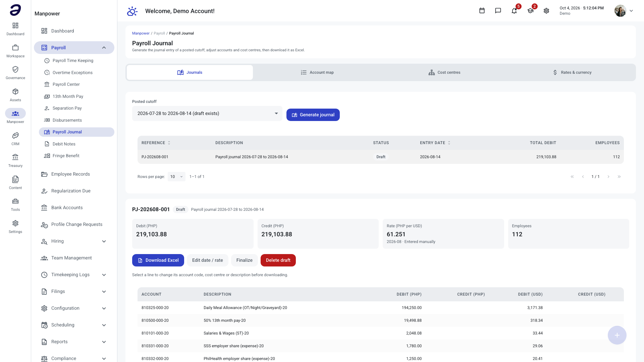Viewport: 644px width, 362px height.
Task: Open the graduation cap training icon
Action: tap(530, 11)
